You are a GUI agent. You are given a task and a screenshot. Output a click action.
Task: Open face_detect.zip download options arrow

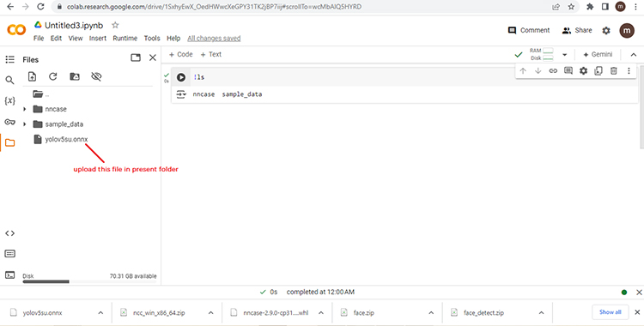pyautogui.click(x=541, y=313)
